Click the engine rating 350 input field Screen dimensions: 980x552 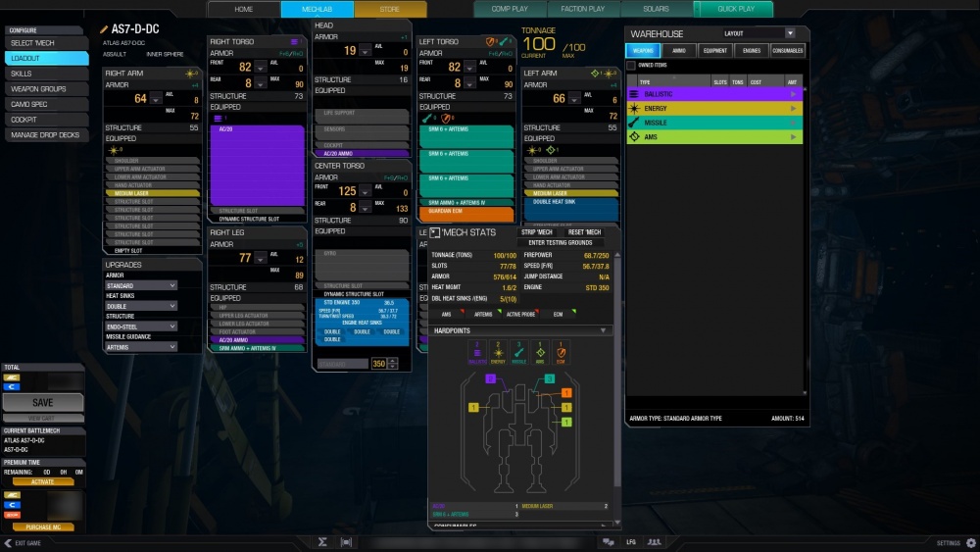378,363
